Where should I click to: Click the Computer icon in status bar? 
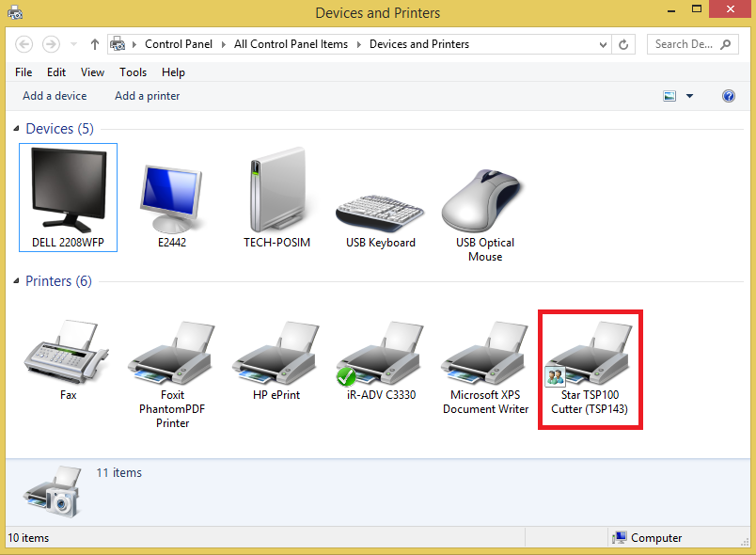click(x=619, y=538)
